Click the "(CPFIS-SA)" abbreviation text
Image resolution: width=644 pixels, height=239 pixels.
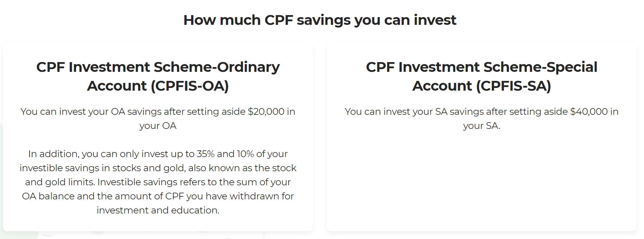[514, 86]
